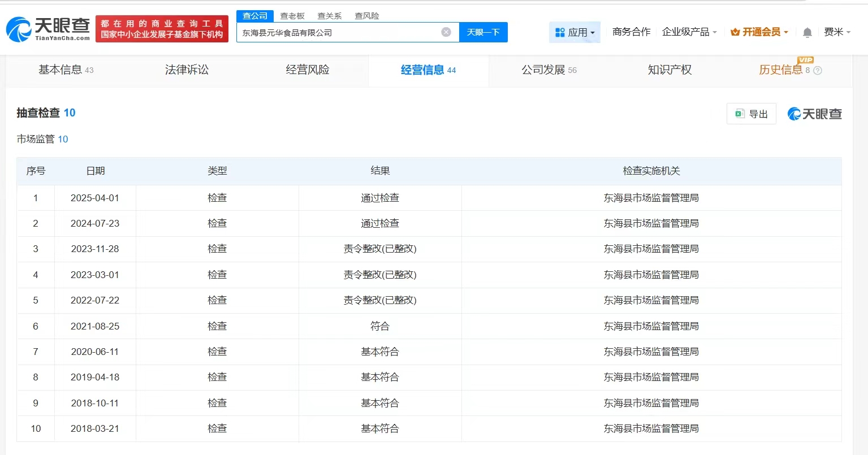Image resolution: width=868 pixels, height=455 pixels.
Task: Click the Tianyancha logo
Action: [48, 29]
